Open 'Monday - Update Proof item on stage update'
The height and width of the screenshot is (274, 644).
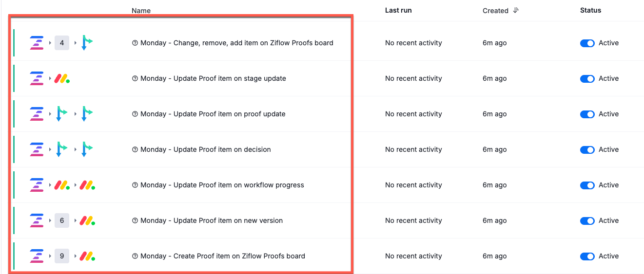pos(213,78)
